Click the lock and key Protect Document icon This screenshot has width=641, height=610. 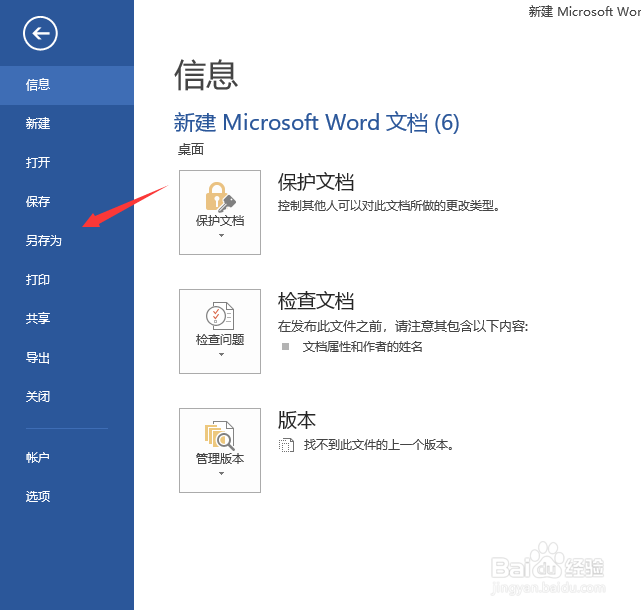[220, 197]
